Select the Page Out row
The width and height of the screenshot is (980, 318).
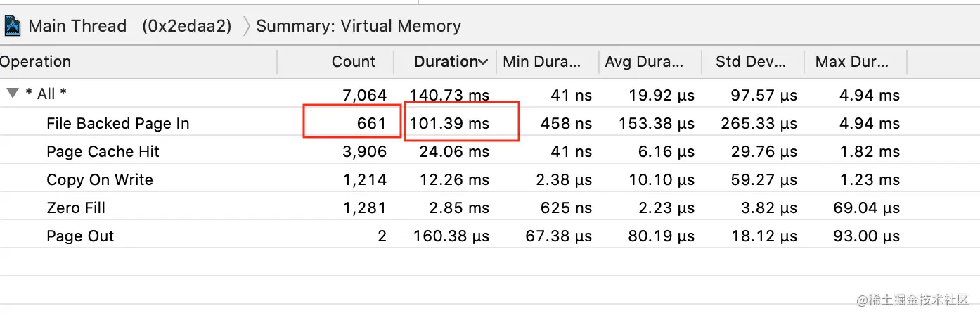point(80,236)
